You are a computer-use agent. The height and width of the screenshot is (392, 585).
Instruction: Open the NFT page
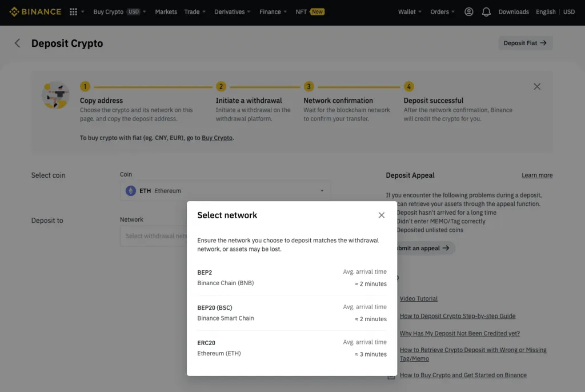click(x=301, y=11)
